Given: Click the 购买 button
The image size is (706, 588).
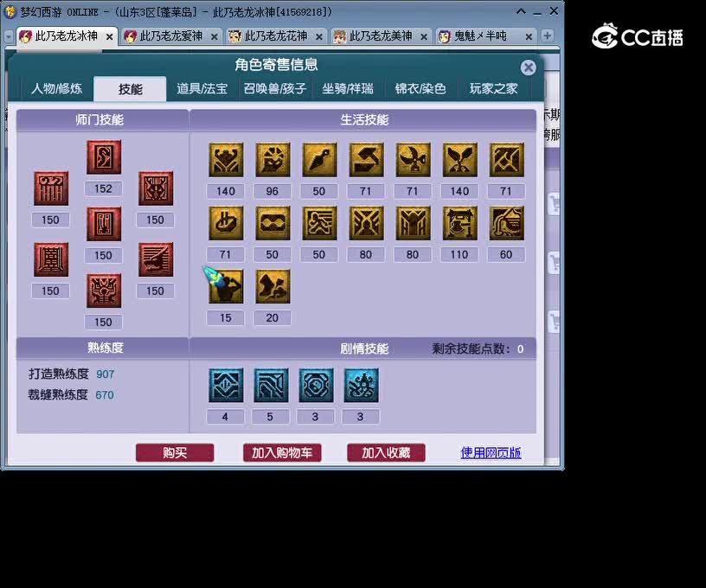Looking at the screenshot, I should 175,452.
